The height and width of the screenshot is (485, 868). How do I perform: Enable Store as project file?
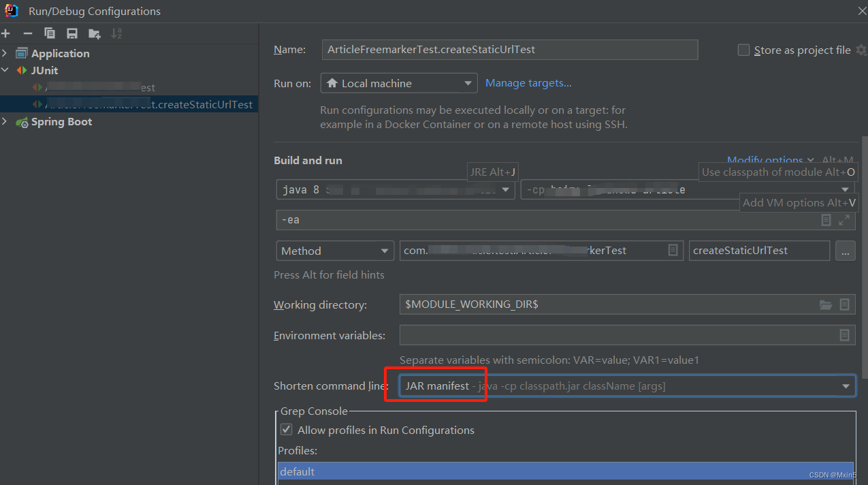[743, 49]
